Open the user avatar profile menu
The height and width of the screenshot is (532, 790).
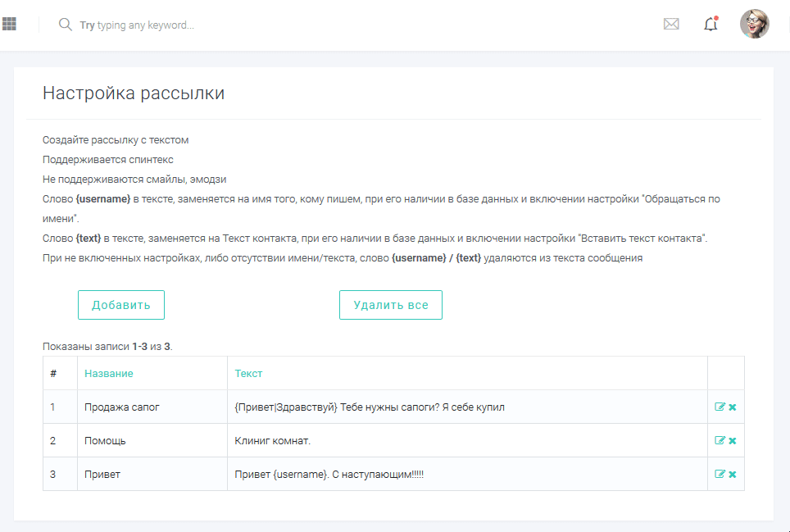pos(754,25)
